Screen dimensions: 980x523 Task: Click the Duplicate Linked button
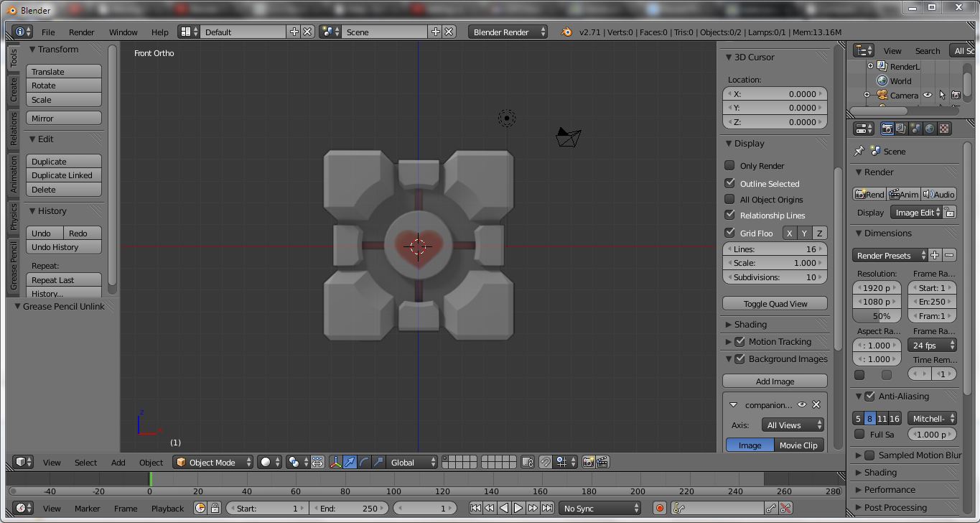pos(64,175)
